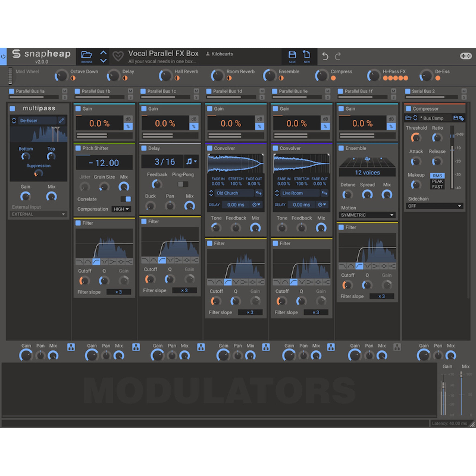
Task: Save the preset using the SAVE icon
Action: [x=292, y=55]
